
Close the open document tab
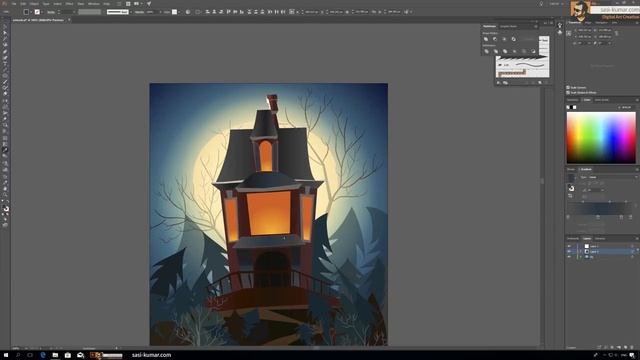coord(69,20)
